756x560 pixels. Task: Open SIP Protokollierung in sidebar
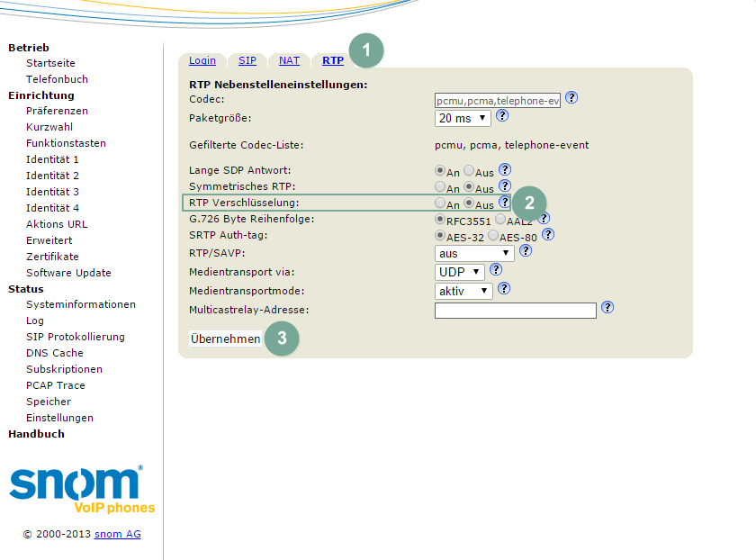click(76, 337)
